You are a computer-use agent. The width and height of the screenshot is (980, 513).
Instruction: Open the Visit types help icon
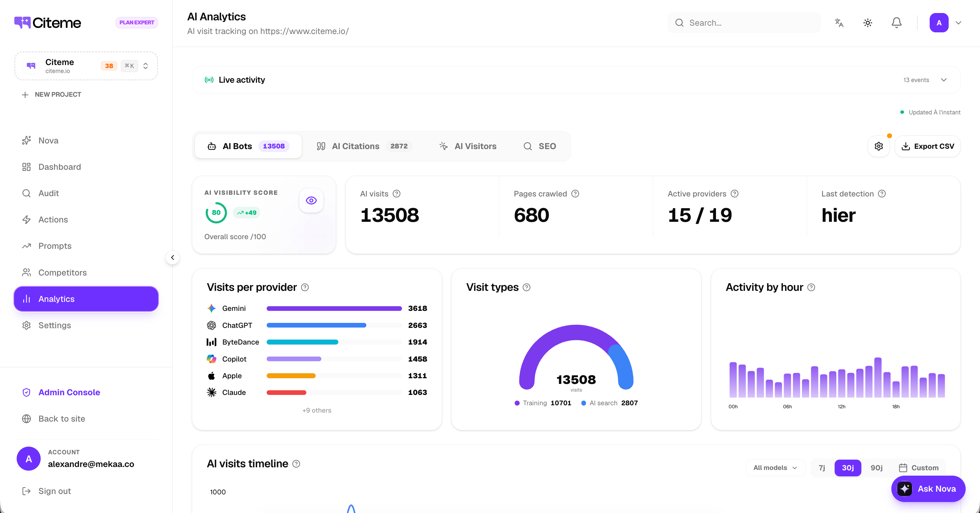[527, 287]
